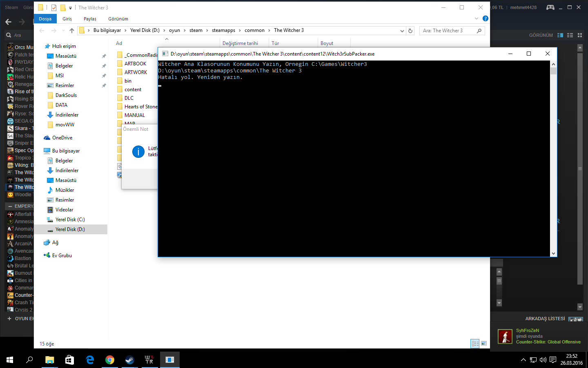This screenshot has width=588, height=368.
Task: Open the Paylaş ribbon tab
Action: tap(90, 19)
